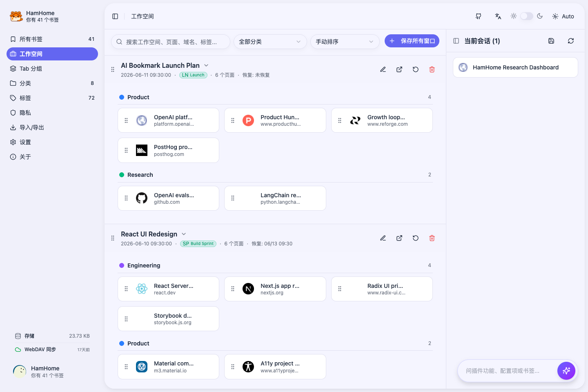
Task: Open 标签 in the sidebar
Action: tap(52, 98)
